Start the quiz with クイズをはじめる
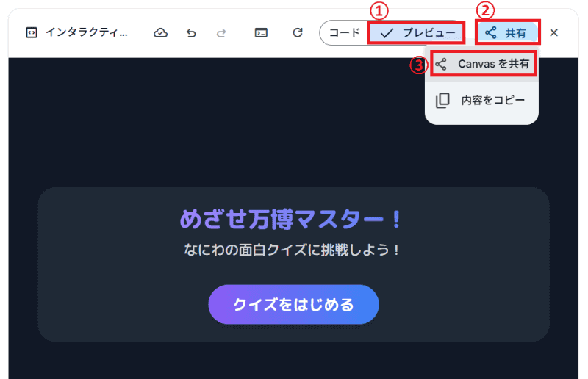Viewport: 588px width, 379px height. (x=293, y=304)
